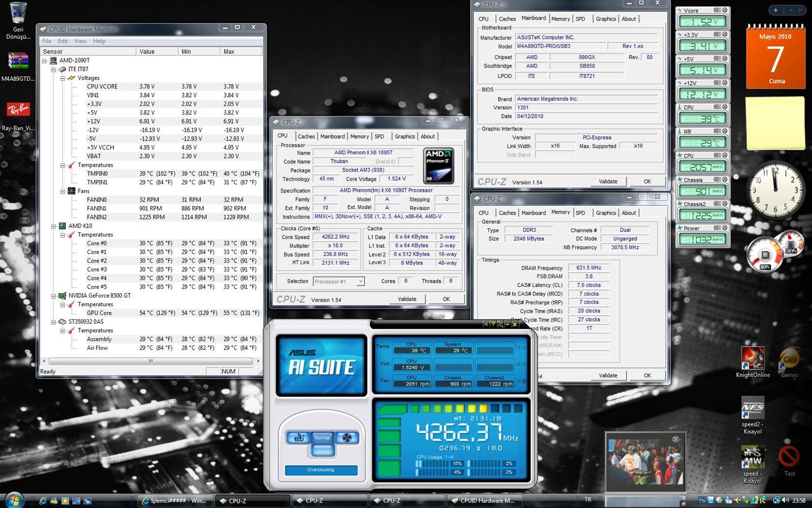Viewport: 812px width, 508px height.
Task: Open SPD tab in CPU-Z memory timings window
Action: coord(580,213)
